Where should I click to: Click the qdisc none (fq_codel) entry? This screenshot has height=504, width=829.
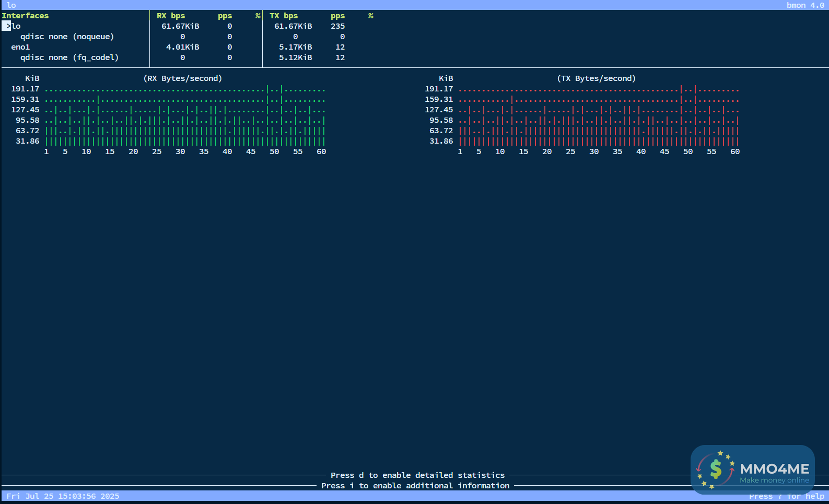[69, 57]
